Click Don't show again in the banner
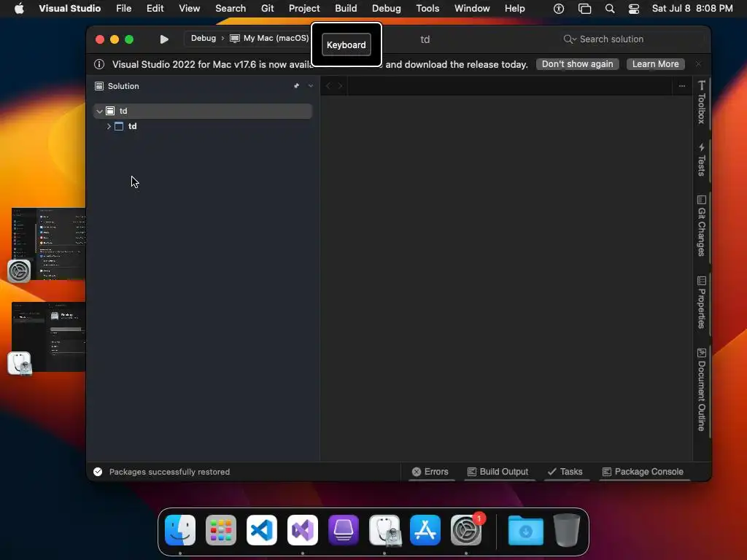Screen dimensions: 747x560 click(x=578, y=64)
